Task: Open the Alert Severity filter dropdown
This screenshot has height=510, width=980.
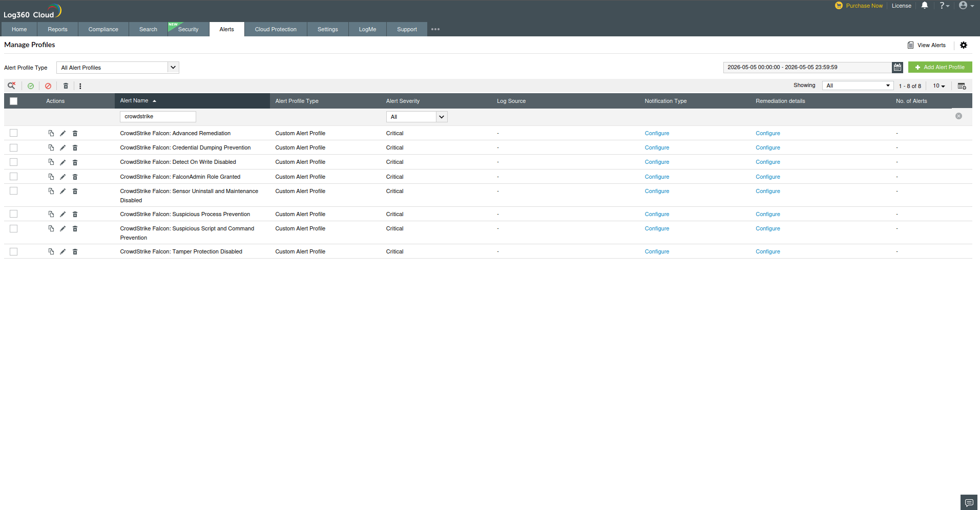Action: (416, 117)
